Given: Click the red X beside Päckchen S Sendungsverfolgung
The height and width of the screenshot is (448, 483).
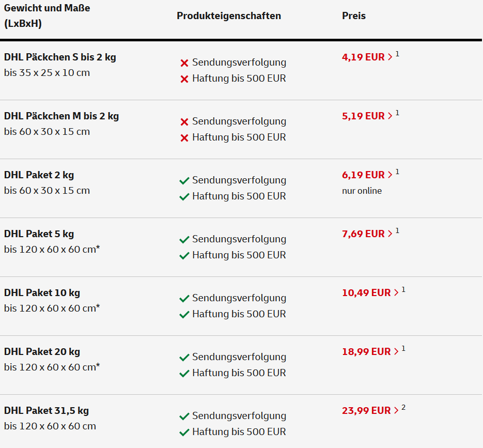Looking at the screenshot, I should click(184, 63).
